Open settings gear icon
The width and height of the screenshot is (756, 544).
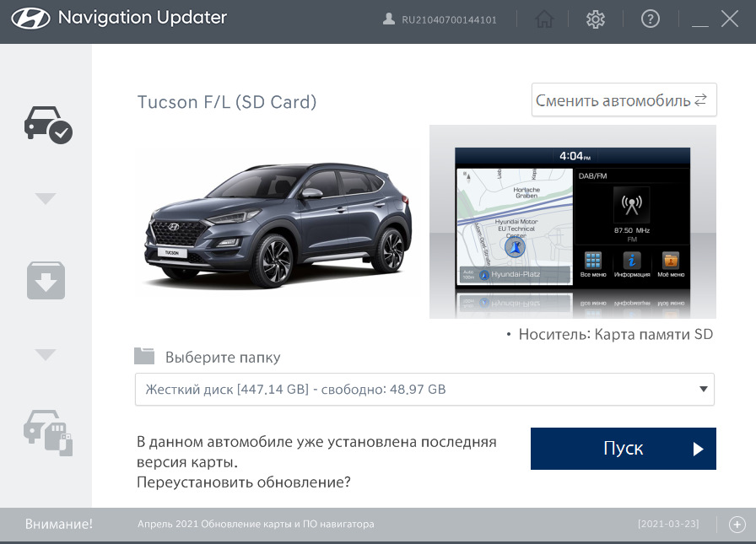pos(596,19)
